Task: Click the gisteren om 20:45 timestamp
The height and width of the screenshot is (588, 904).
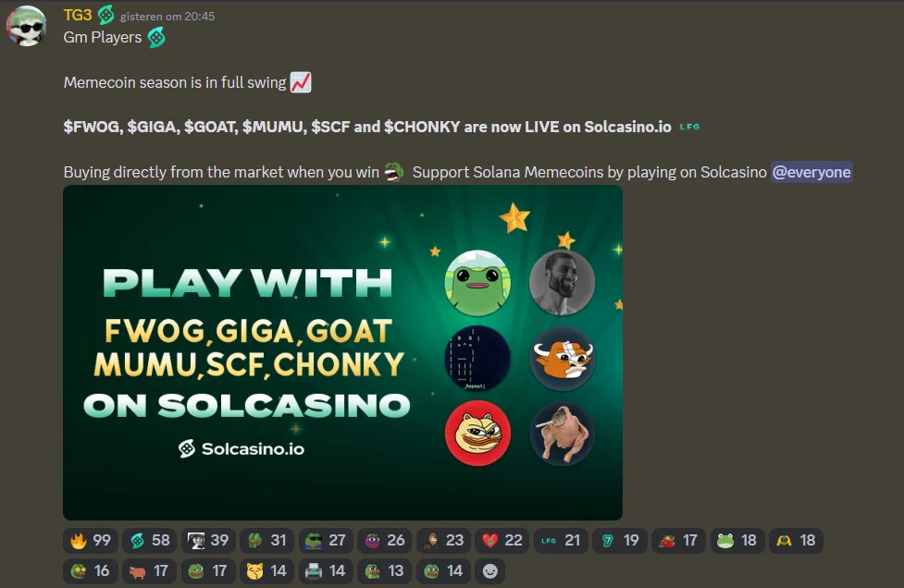Action: (167, 17)
